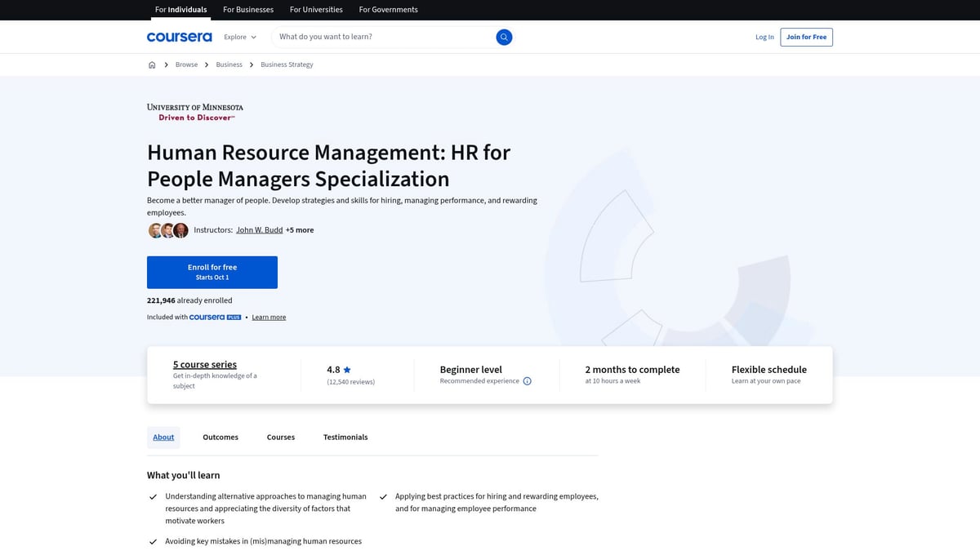Viewport: 980px width, 551px height.
Task: Open the John W. Budd instructor link
Action: (259, 230)
